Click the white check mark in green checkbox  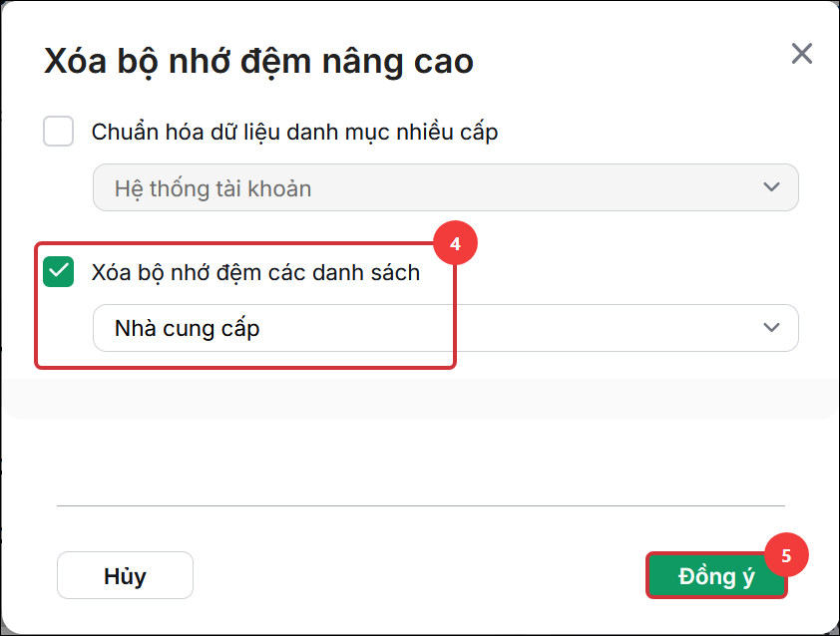coord(59,271)
